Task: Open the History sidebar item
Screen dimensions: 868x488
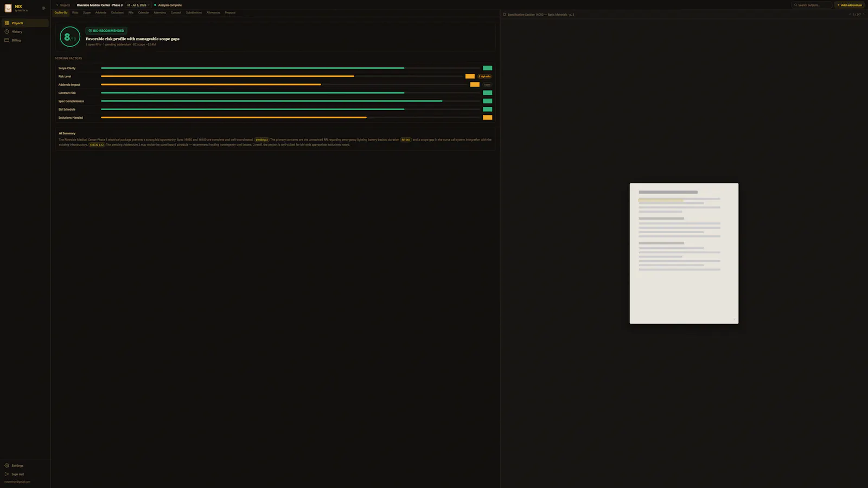Action: 25,31
